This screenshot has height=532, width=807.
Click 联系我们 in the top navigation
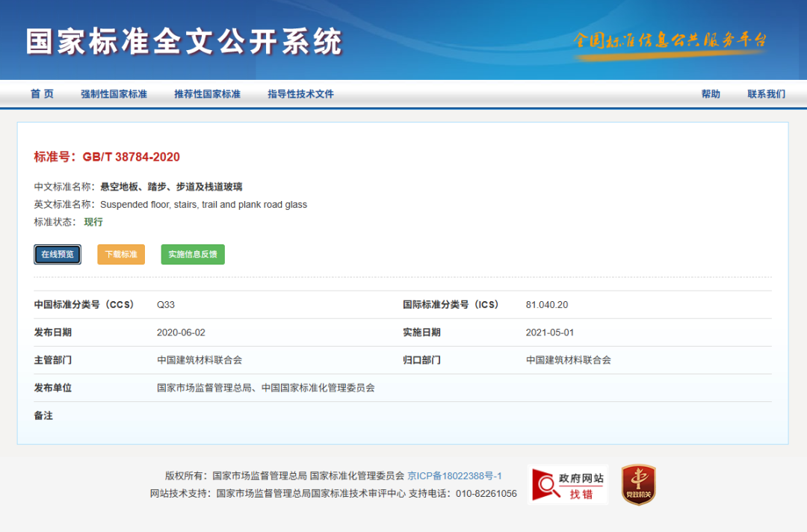pos(766,94)
